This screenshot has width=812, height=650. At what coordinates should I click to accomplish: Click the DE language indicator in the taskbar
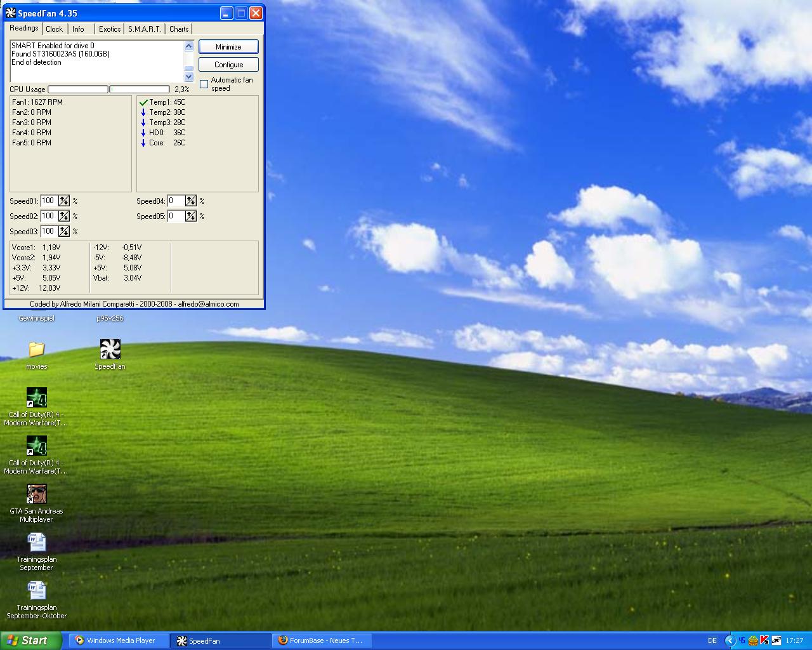[x=712, y=640]
